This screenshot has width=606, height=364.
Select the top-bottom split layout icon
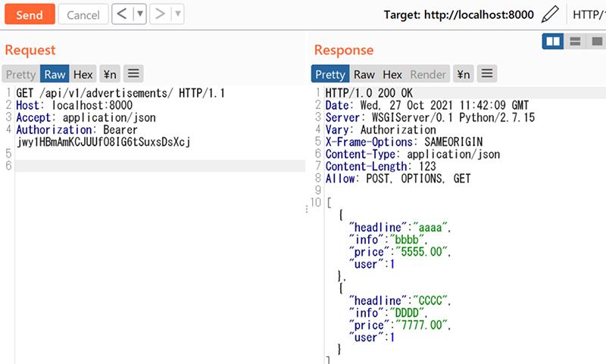tap(575, 42)
